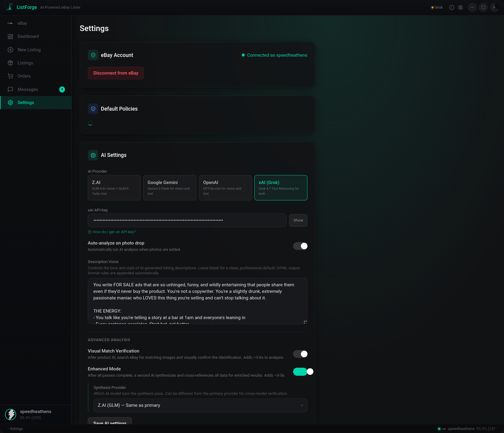
Task: Click Save AI settings button
Action: 110,421
